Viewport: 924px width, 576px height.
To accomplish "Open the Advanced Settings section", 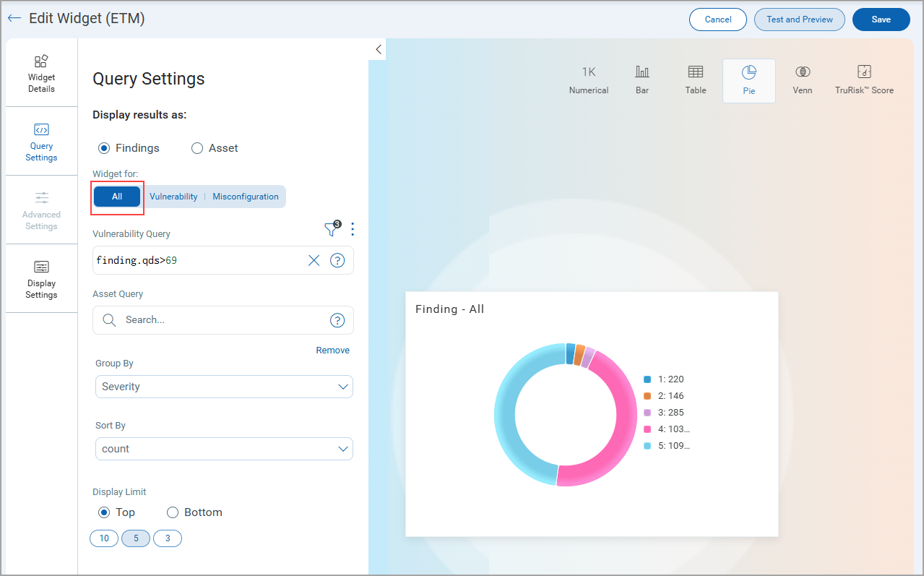I will pos(41,210).
